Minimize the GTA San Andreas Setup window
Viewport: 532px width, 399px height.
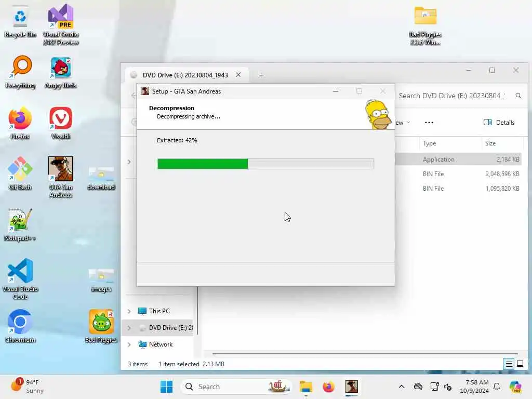coord(336,91)
